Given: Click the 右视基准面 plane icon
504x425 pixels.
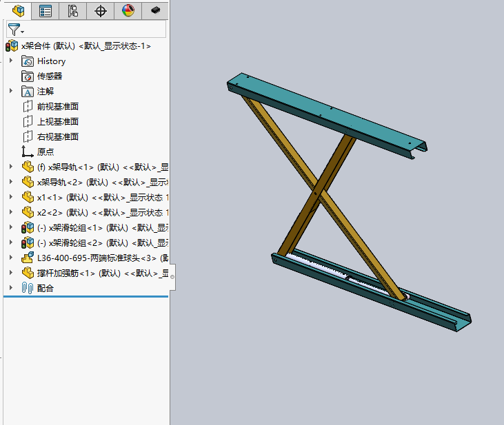Looking at the screenshot, I should [x=28, y=136].
